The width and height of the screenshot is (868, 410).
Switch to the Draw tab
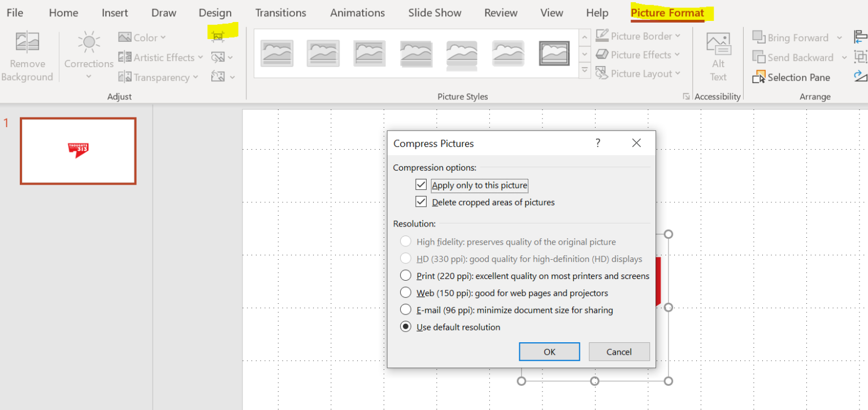tap(164, 12)
